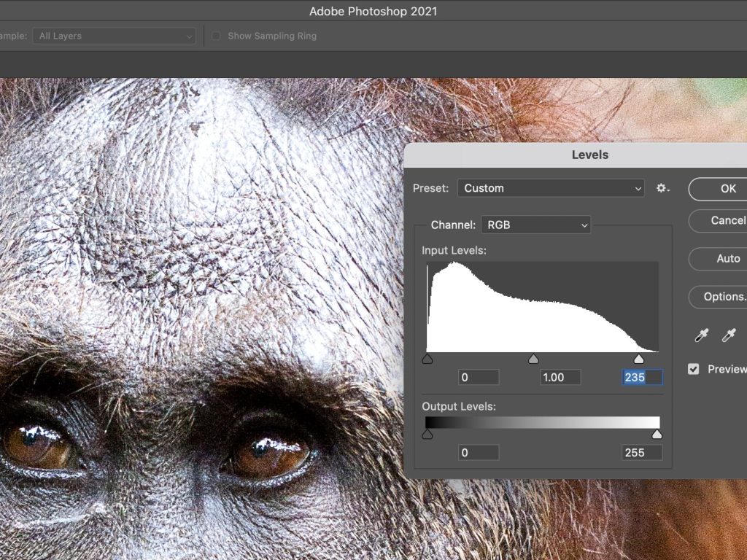The image size is (747, 560).
Task: Toggle the Preview checkbox in Levels
Action: click(694, 369)
